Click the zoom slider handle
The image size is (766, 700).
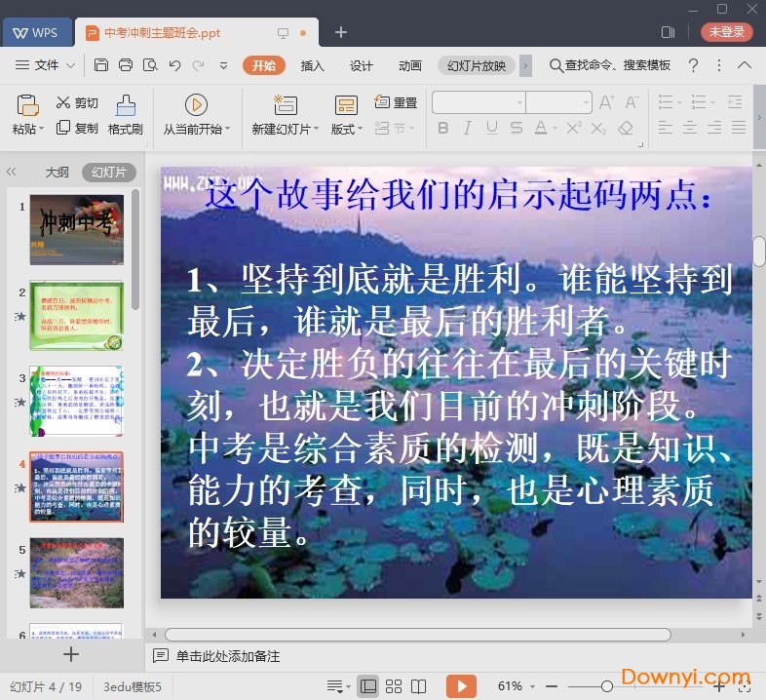point(606,686)
